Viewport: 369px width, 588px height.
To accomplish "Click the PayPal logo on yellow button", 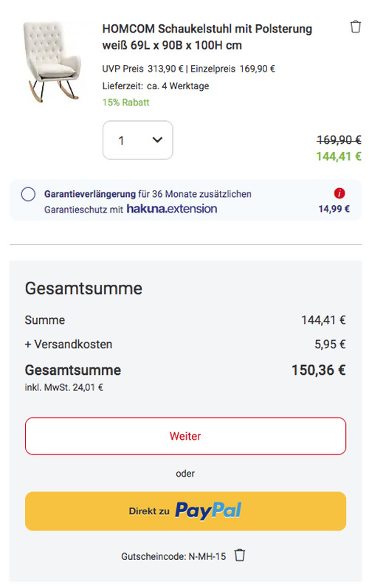I will click(208, 511).
